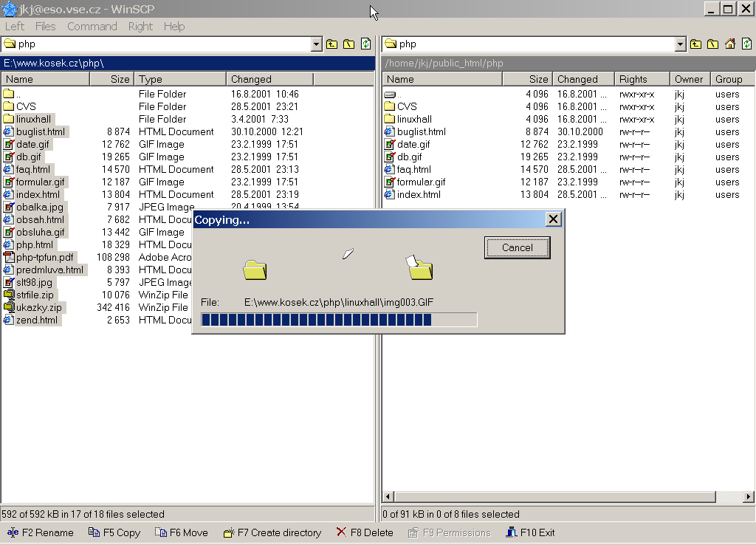
Task: Click ukazky.zip archive icon
Action: click(x=9, y=307)
